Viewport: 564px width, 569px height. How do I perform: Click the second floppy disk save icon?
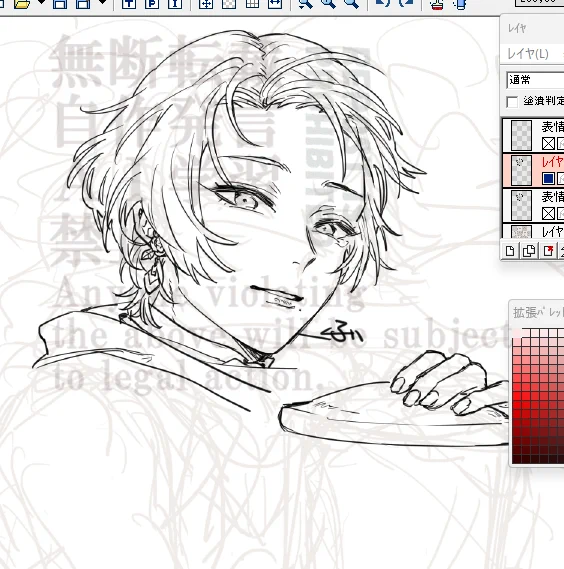coord(83,4)
